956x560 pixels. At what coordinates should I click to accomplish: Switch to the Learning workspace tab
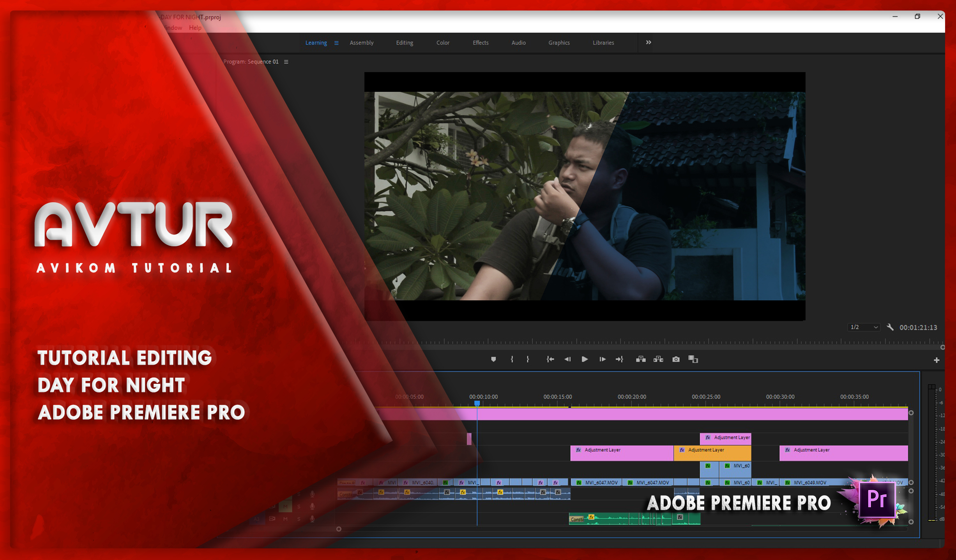pos(316,43)
